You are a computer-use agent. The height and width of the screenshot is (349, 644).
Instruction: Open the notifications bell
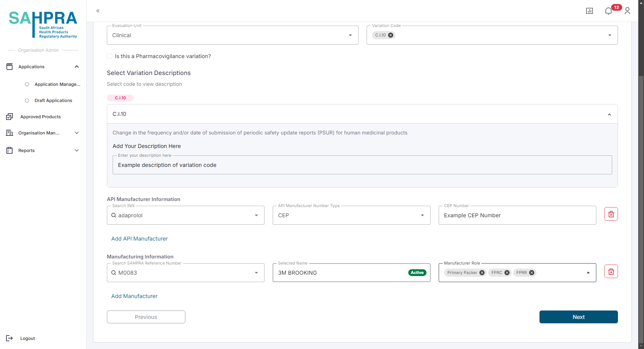pos(608,11)
